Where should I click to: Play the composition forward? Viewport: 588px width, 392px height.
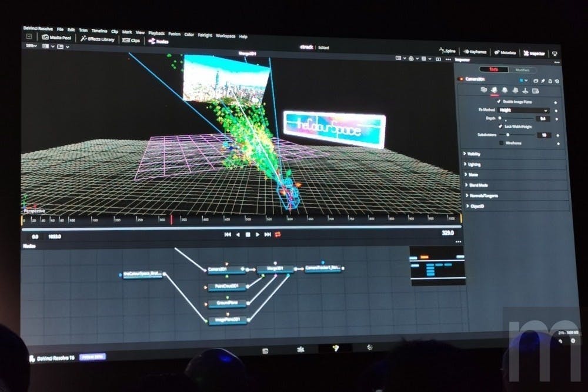(x=258, y=234)
